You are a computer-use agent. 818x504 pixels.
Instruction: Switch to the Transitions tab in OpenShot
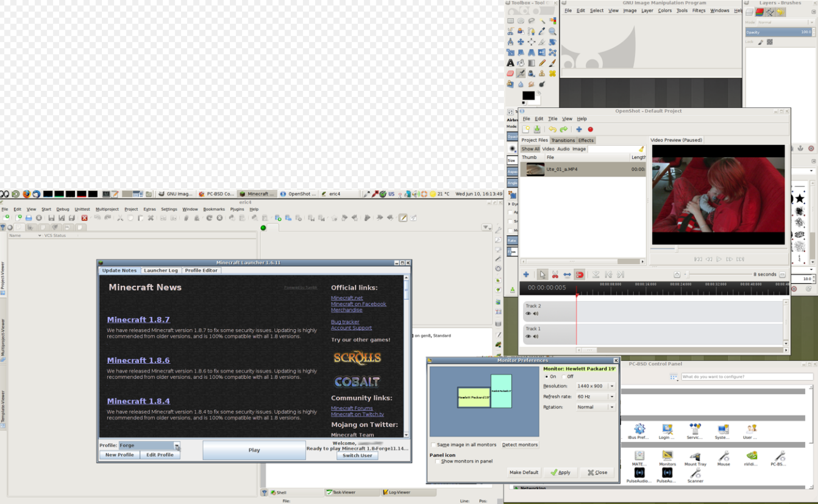[563, 140]
